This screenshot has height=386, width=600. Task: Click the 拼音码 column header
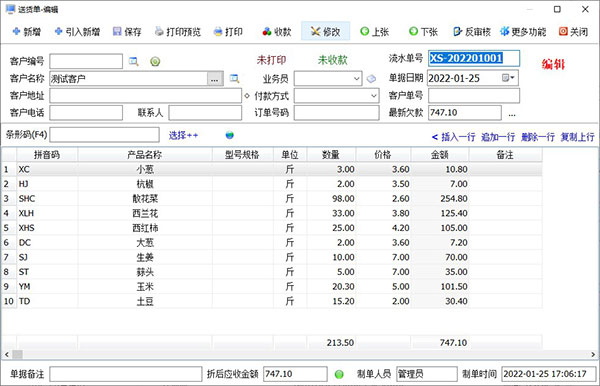click(x=47, y=155)
